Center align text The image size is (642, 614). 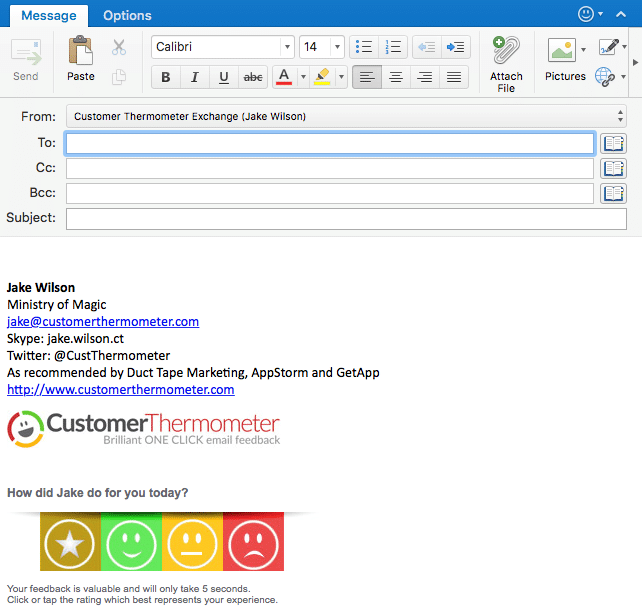tap(396, 77)
